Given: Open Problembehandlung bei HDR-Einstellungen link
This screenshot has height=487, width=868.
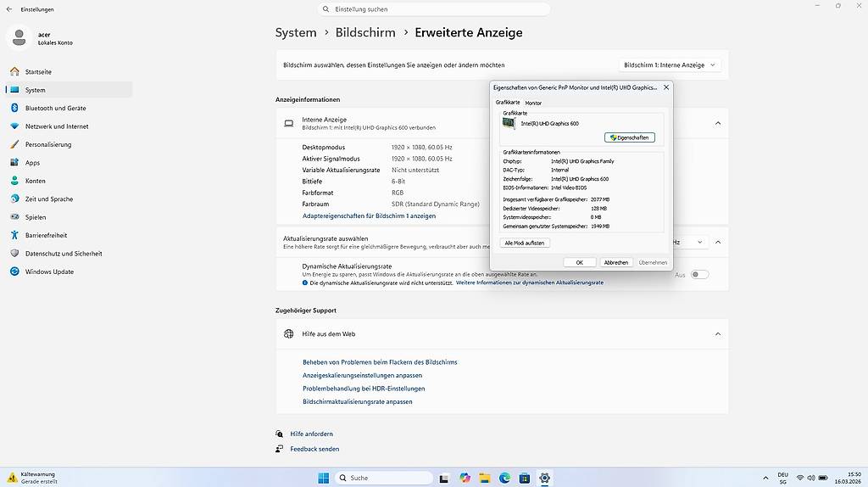Looking at the screenshot, I should pos(364,389).
